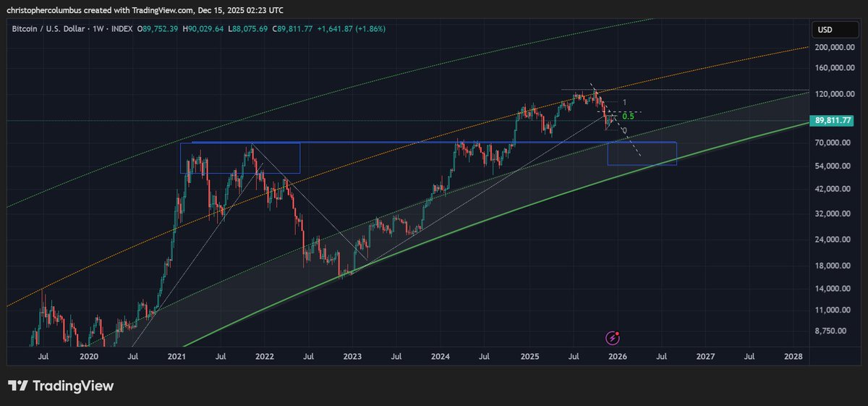This screenshot has width=868, height=406.
Task: Click the 2020 label on time axis
Action: pos(88,357)
